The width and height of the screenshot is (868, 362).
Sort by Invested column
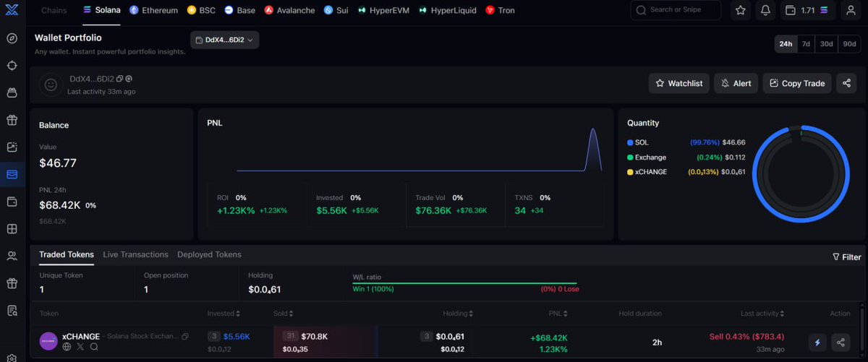[x=224, y=314]
